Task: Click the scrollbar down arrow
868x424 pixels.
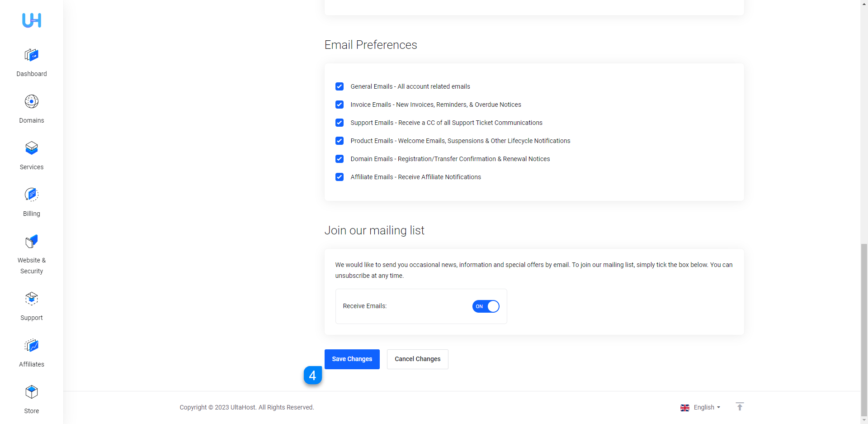Action: (x=864, y=420)
